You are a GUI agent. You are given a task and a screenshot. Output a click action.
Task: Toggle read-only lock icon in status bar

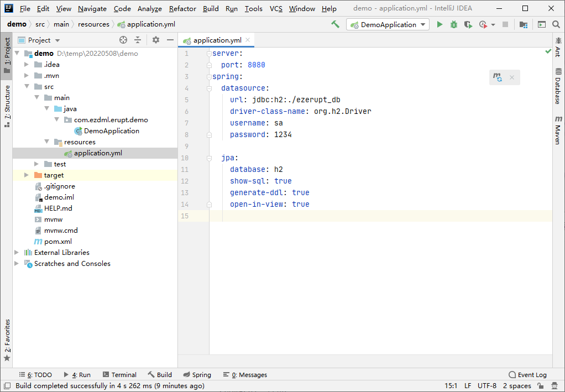[541, 386]
